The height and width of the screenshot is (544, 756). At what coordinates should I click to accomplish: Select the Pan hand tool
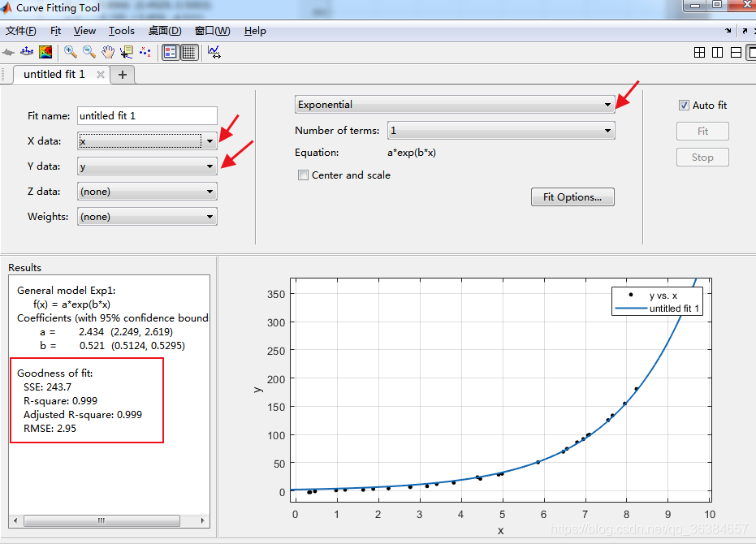point(108,52)
